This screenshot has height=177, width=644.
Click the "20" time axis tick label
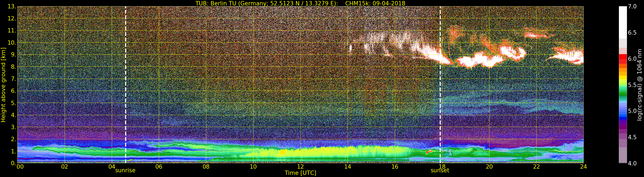[489, 167]
